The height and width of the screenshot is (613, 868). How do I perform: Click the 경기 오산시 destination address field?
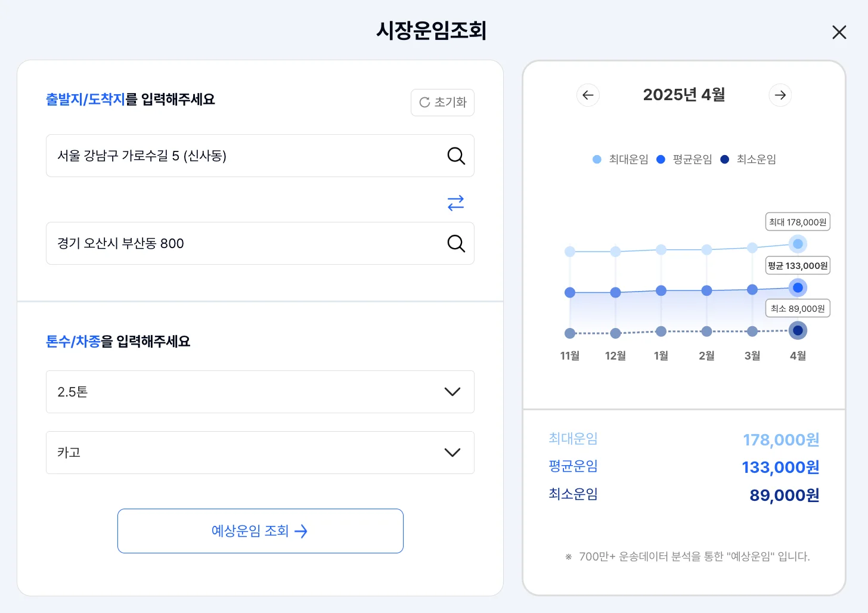[244, 243]
